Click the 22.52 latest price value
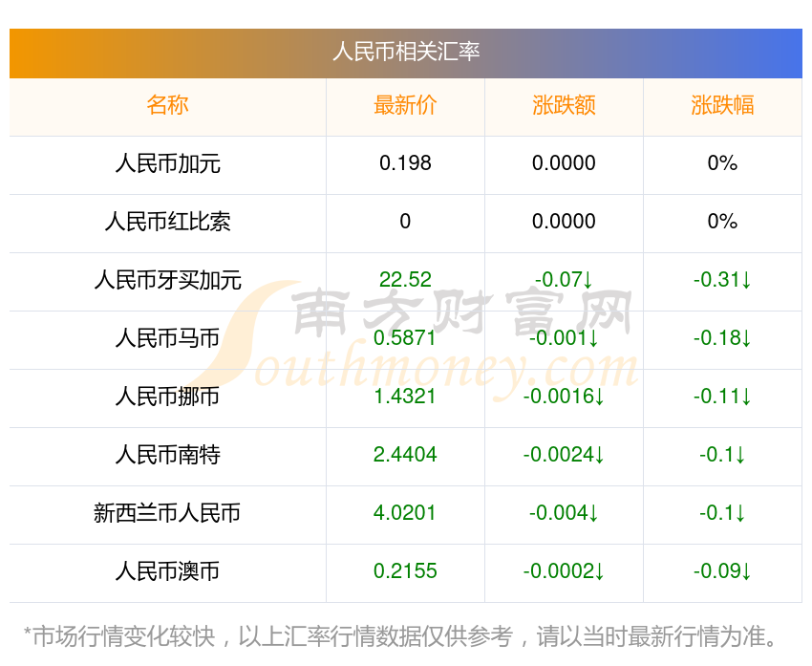The height and width of the screenshot is (666, 812). (x=405, y=280)
